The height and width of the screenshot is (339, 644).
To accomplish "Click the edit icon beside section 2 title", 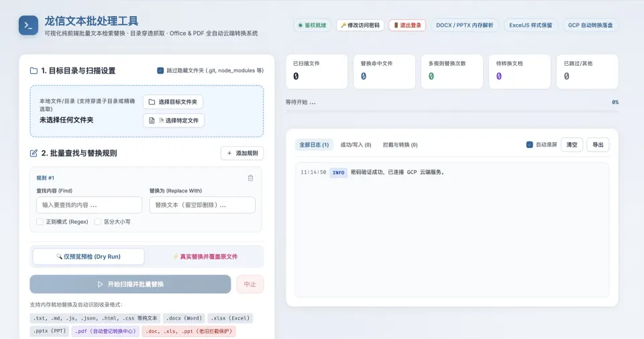I will click(34, 153).
